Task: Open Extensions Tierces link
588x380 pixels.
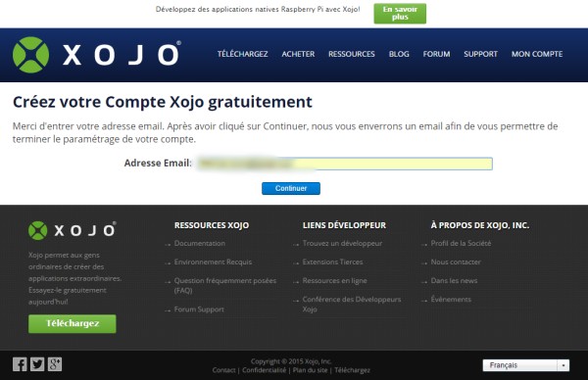Action: pyautogui.click(x=332, y=261)
